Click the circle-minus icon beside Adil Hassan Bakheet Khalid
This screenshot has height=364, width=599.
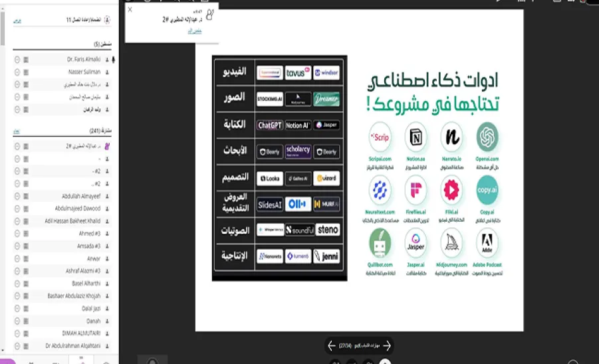coord(17,221)
